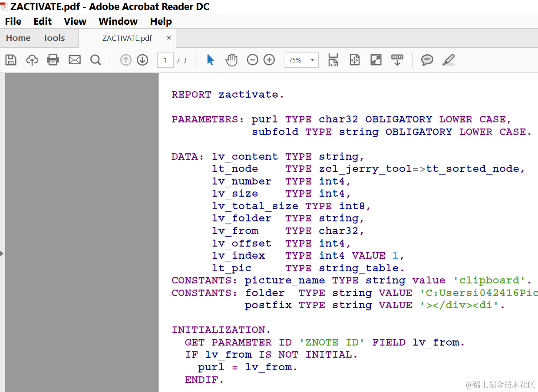Viewport: 538px width, 392px height.
Task: Switch to the Tools tab
Action: click(x=54, y=38)
